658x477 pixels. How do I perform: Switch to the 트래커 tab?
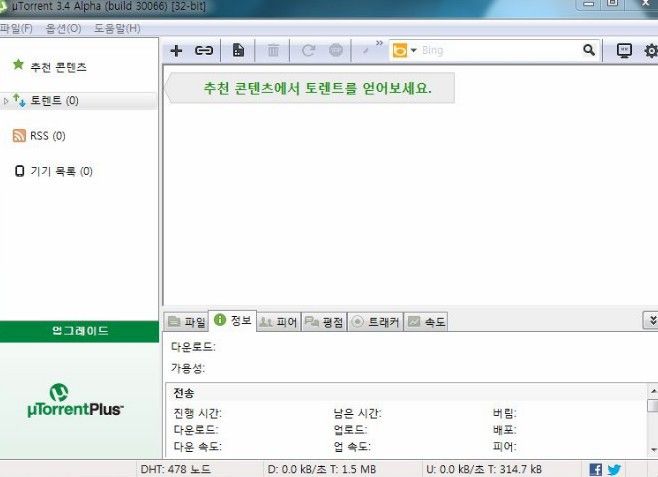376,322
